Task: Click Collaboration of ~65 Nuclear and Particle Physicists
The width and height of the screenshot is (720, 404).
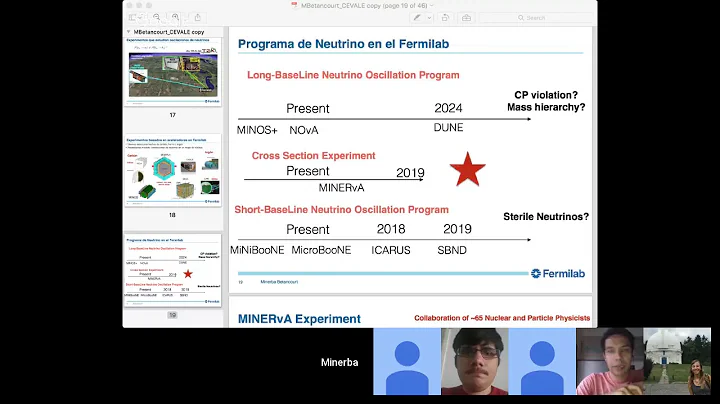Action: (x=502, y=318)
